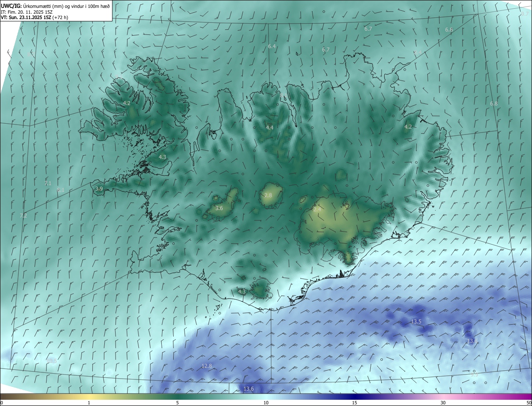The image size is (532, 406).
Task: Click the colorbar tick label 5
Action: [x=177, y=403]
